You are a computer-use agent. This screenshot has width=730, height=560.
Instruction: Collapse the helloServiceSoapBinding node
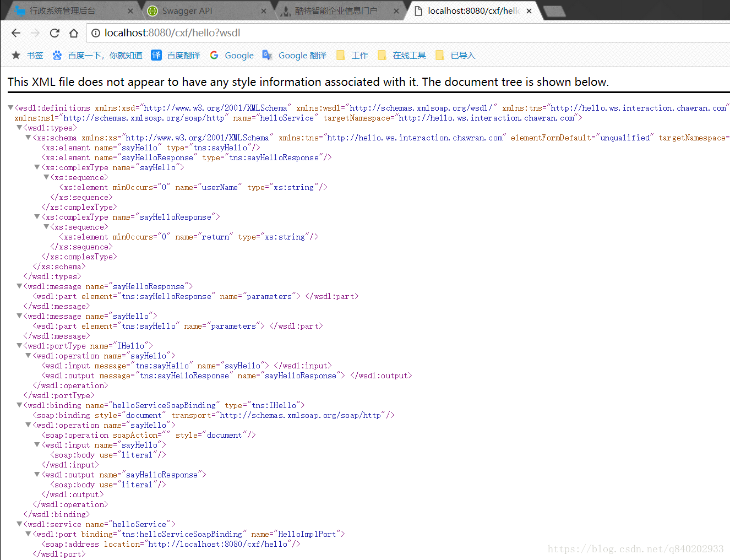[19, 405]
